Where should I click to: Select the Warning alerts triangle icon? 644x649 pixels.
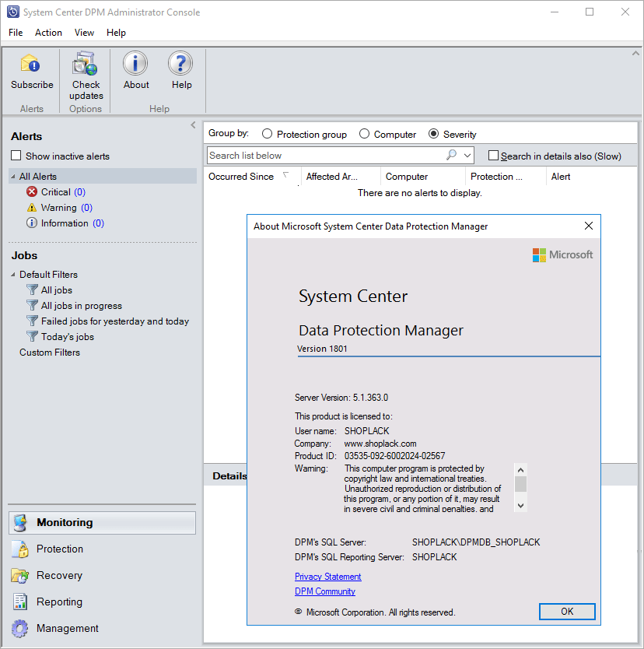point(32,207)
